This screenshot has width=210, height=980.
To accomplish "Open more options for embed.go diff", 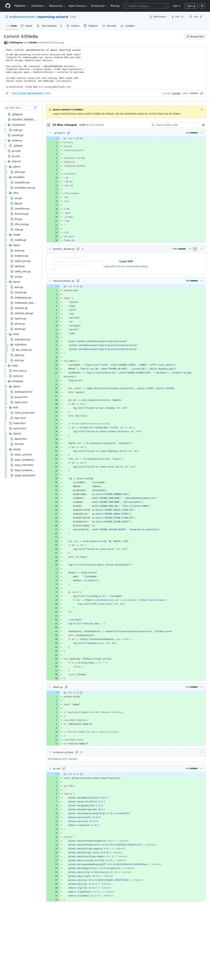I will pos(202,687).
